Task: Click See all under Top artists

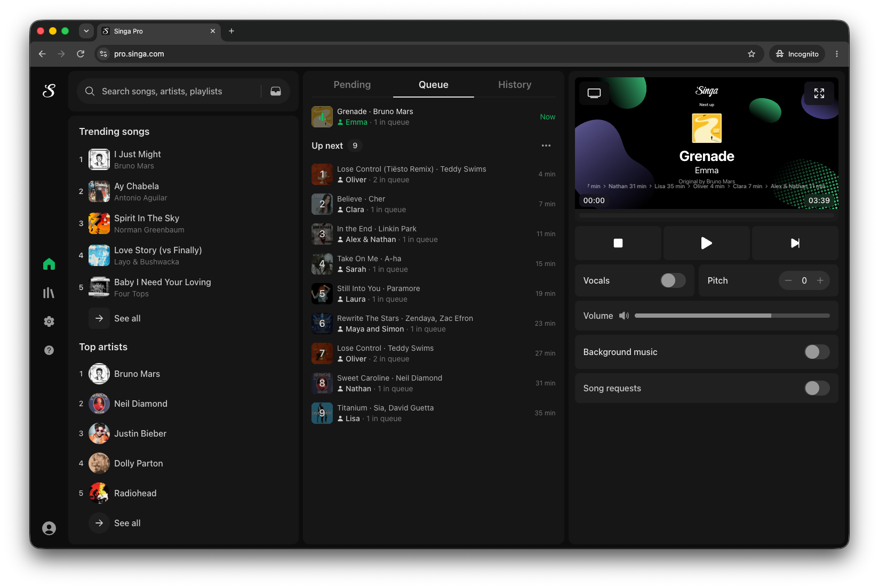Action: (x=115, y=523)
